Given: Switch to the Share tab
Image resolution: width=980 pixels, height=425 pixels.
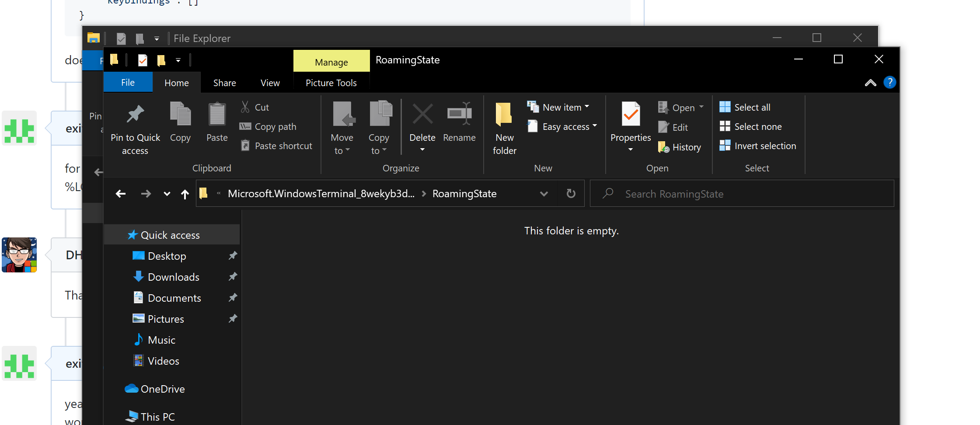Looking at the screenshot, I should (x=224, y=83).
